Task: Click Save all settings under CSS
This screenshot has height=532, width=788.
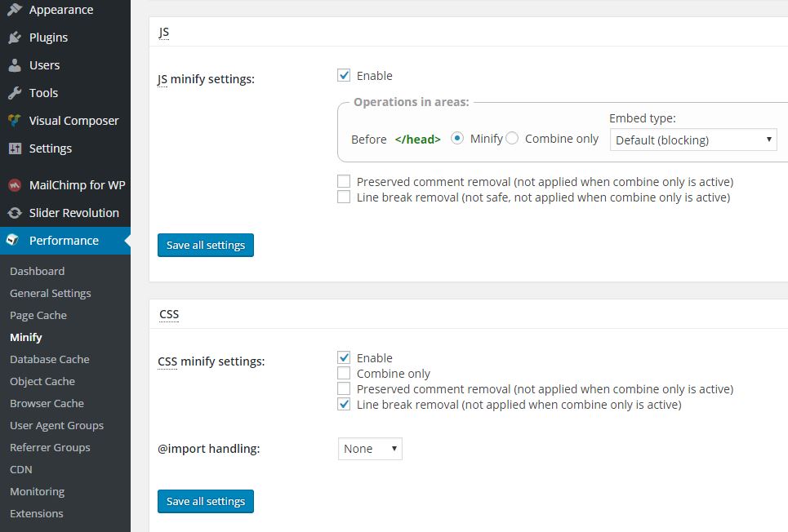Action: pos(206,502)
